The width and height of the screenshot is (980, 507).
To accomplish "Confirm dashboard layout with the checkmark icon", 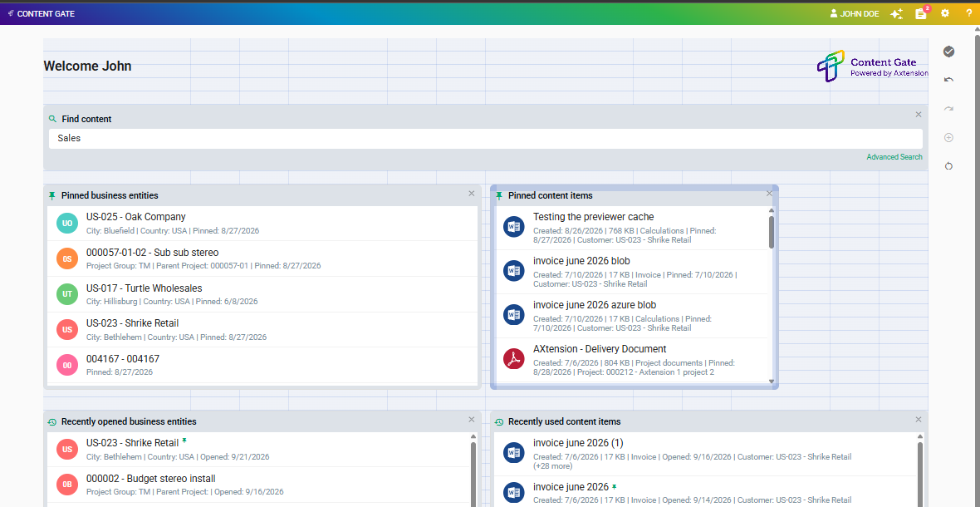I will coord(948,52).
